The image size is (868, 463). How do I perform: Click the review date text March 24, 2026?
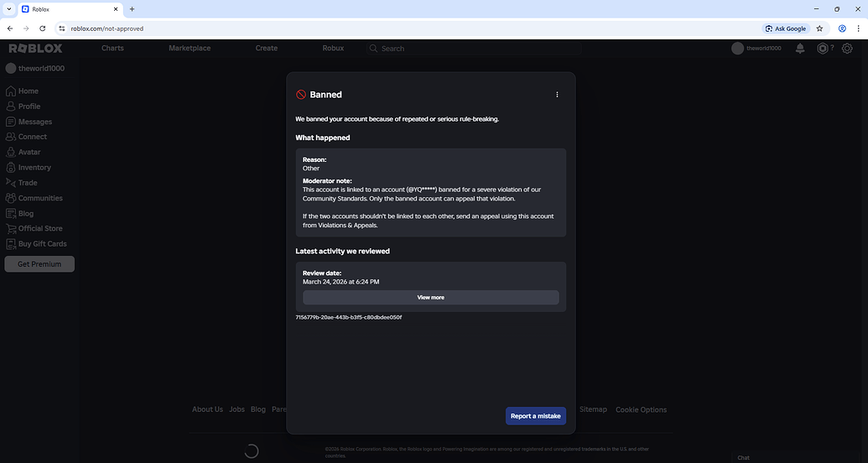pos(341,282)
